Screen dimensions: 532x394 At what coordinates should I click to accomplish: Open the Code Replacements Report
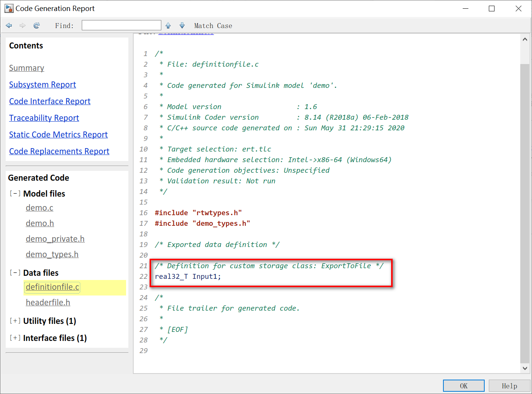tap(59, 152)
